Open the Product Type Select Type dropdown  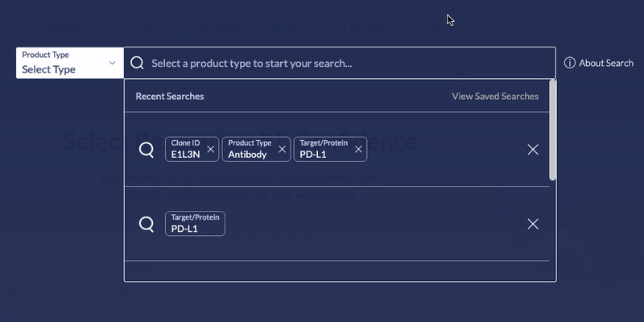[70, 63]
